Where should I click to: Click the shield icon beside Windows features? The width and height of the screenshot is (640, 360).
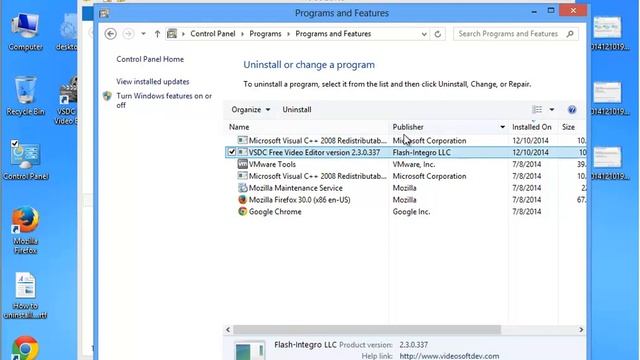pyautogui.click(x=107, y=96)
